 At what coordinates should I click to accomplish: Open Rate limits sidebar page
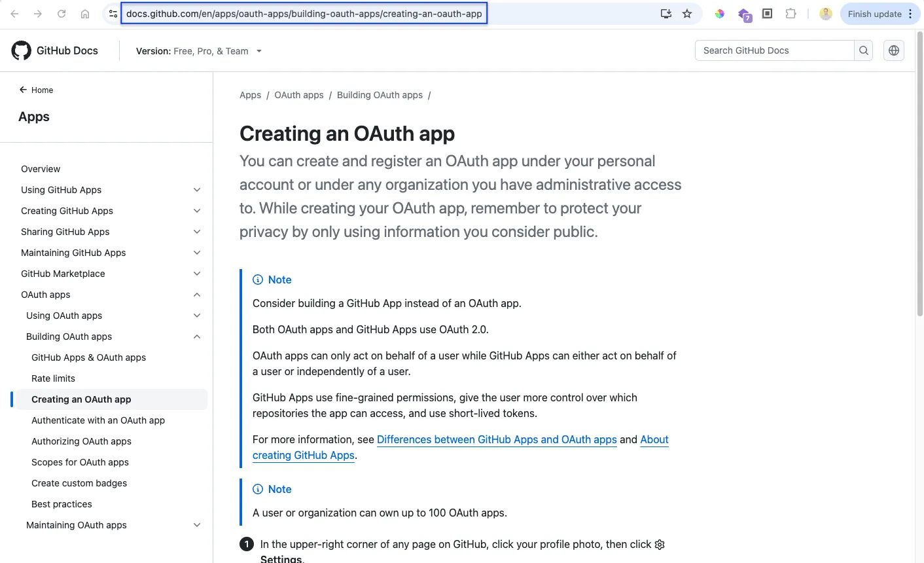pyautogui.click(x=53, y=378)
